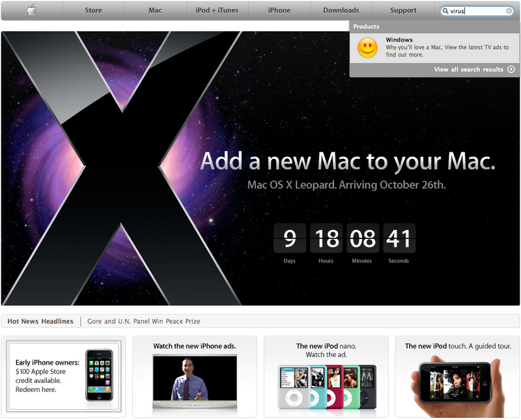Open the Mac tab
521x420 pixels.
pyautogui.click(x=155, y=10)
